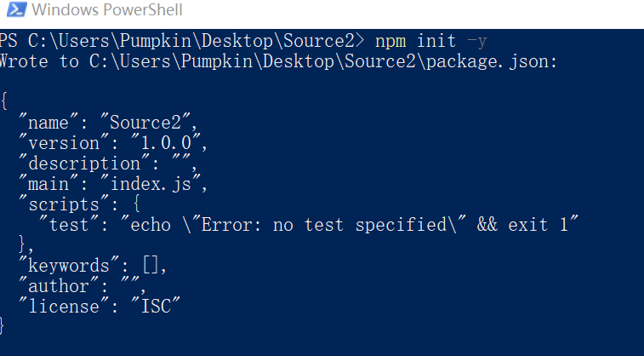Click the ISC license value
Screen dimensions: 644x356
coord(156,307)
